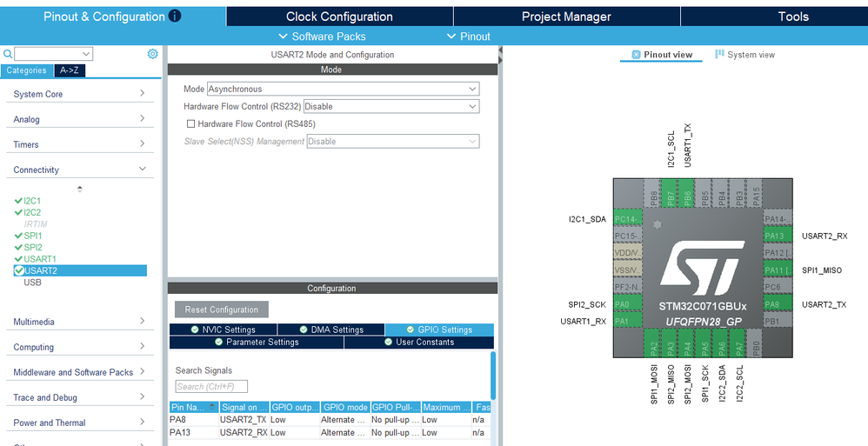868x446 pixels.
Task: Open the NVIC Settings tab
Action: tap(224, 330)
